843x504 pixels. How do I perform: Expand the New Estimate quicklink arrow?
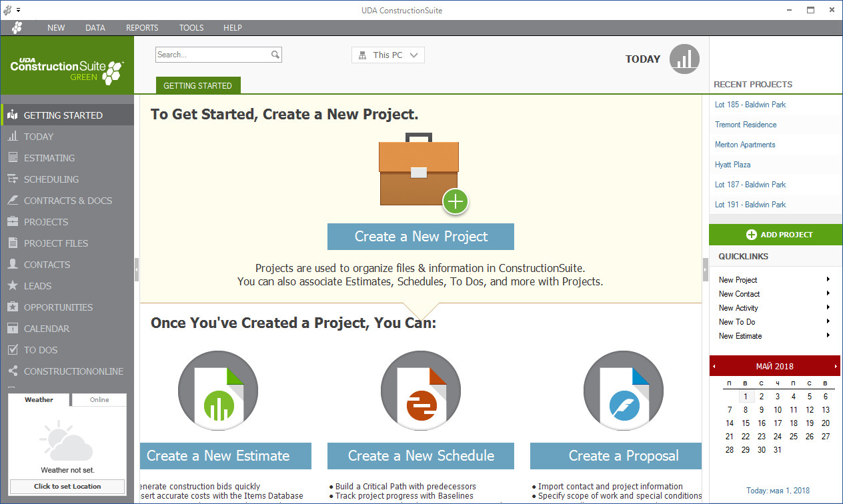tap(828, 335)
